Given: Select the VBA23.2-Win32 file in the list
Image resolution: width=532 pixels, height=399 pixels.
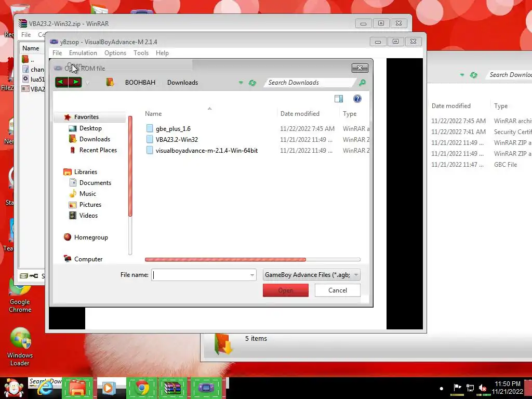Looking at the screenshot, I should pyautogui.click(x=177, y=139).
